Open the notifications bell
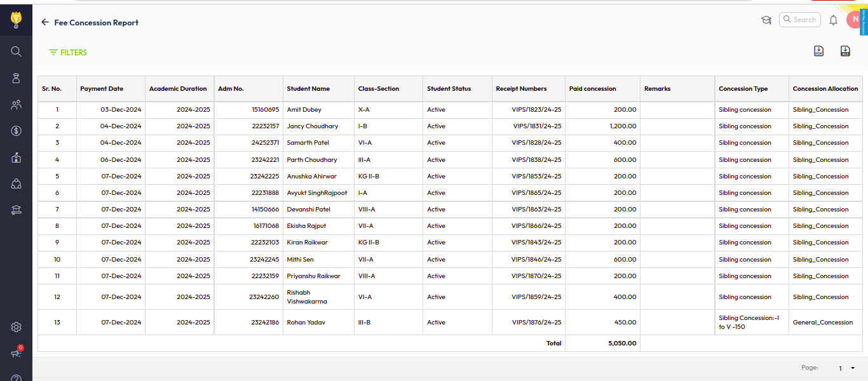 833,20
